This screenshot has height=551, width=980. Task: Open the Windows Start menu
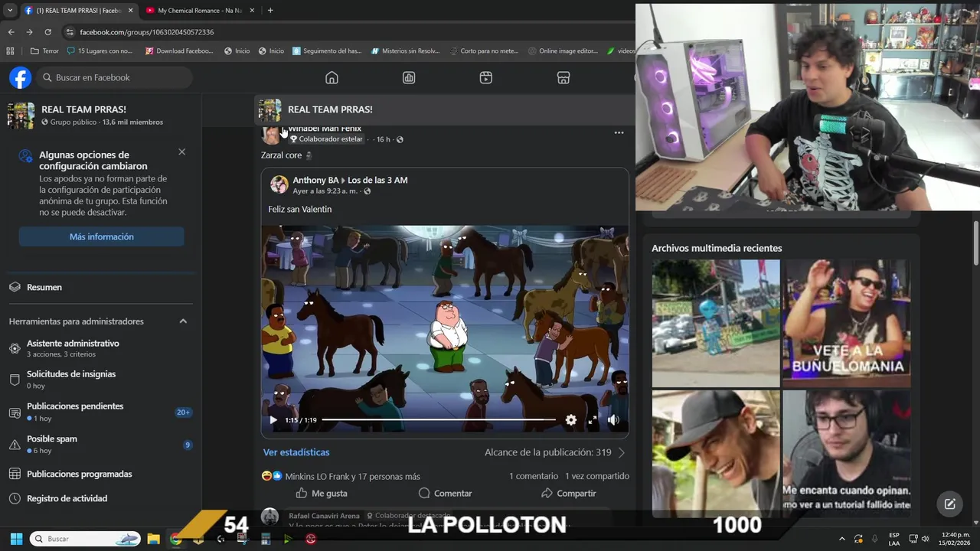point(16,539)
